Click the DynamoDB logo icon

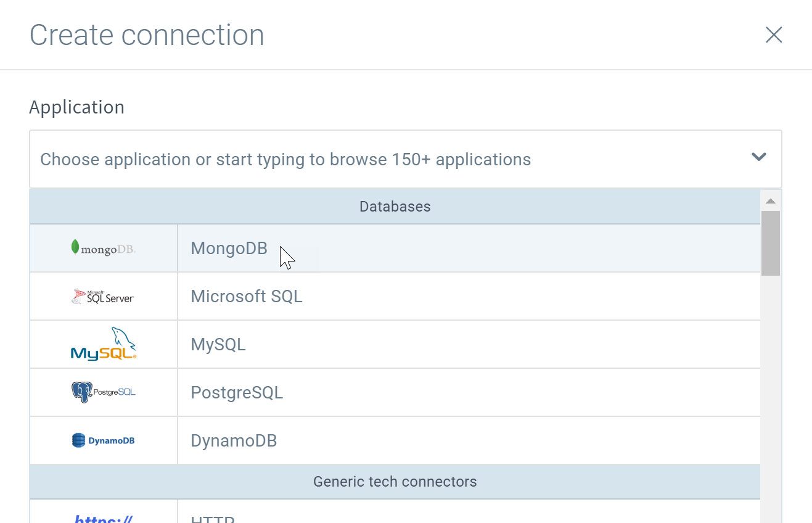[x=104, y=440]
